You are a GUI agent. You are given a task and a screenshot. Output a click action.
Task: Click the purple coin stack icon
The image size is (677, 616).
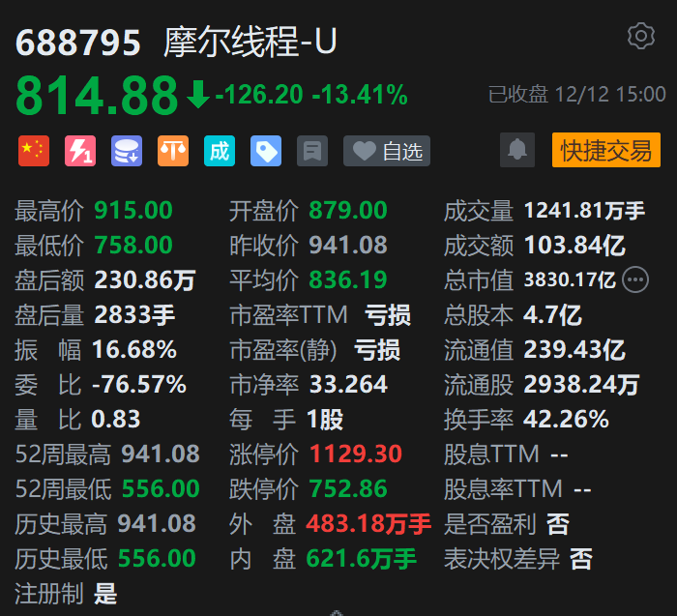(127, 151)
